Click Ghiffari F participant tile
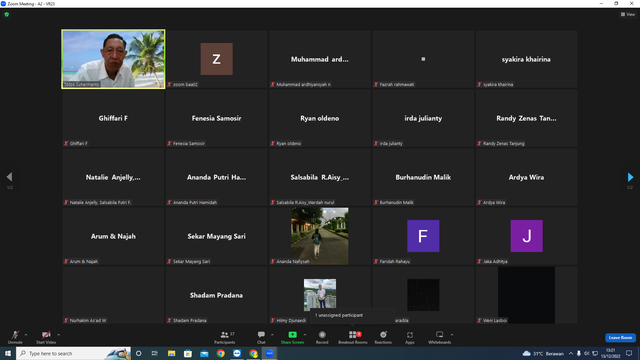Screen dimensions: 640x360 point(113,118)
